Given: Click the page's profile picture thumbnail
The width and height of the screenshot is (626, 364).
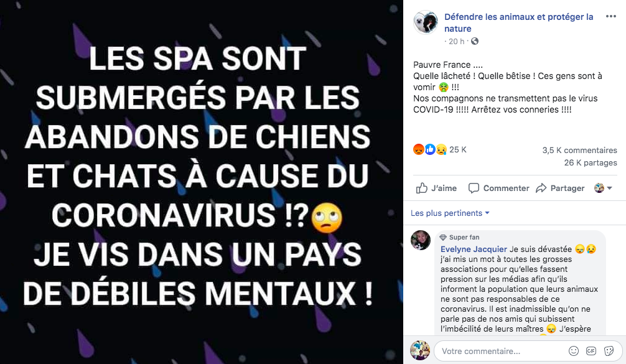Looking at the screenshot, I should pyautogui.click(x=426, y=22).
